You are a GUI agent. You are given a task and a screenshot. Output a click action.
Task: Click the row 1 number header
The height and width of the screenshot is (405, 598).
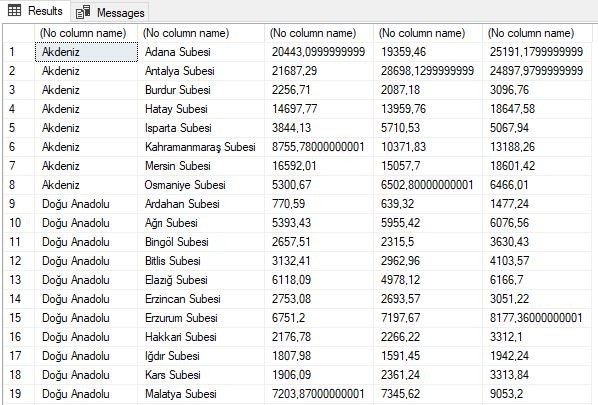[19, 52]
